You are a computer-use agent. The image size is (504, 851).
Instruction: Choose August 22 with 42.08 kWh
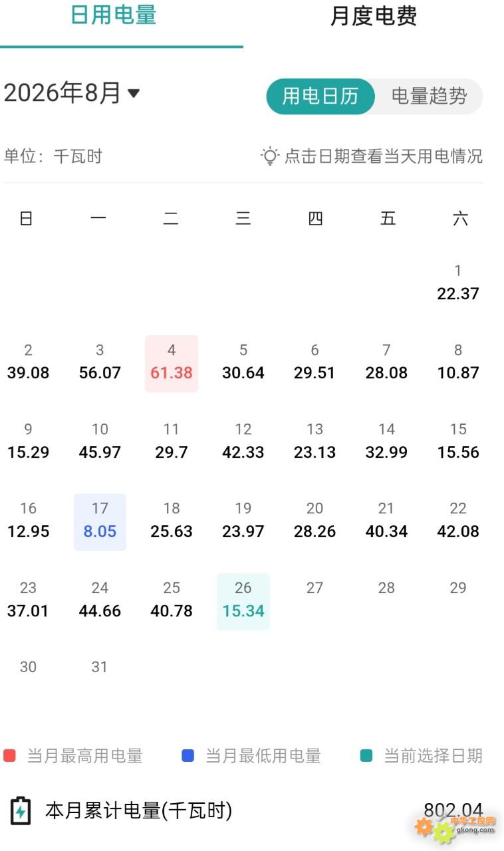(x=458, y=521)
